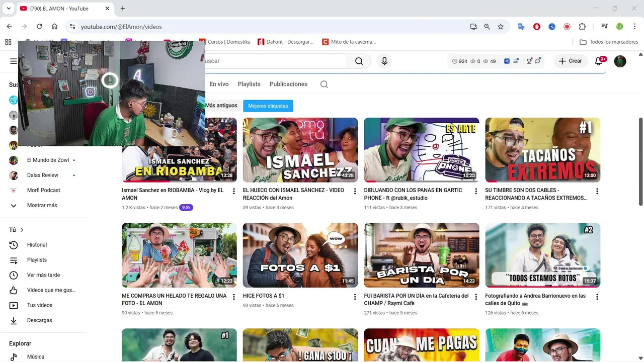The image size is (644, 362).
Task: Expand subscriptions with Mostrar más
Action: click(x=43, y=205)
